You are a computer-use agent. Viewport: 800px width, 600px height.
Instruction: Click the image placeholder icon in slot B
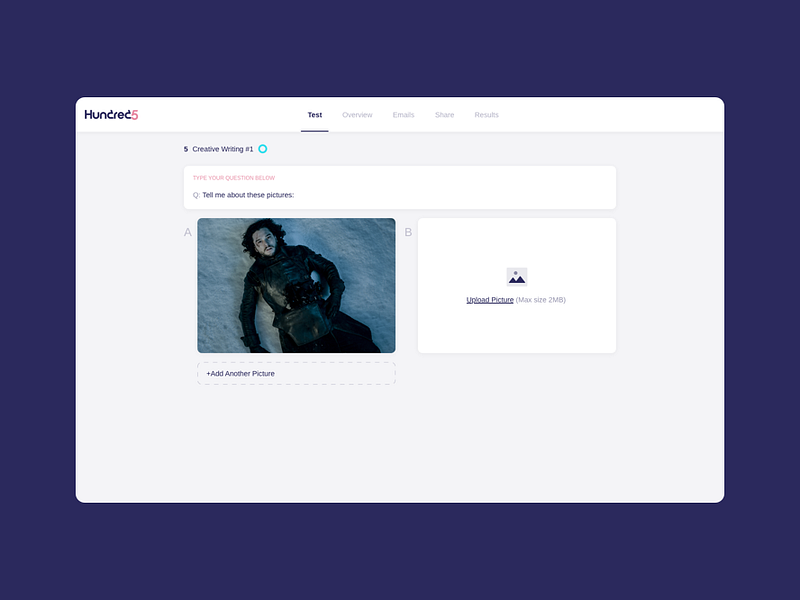517,277
